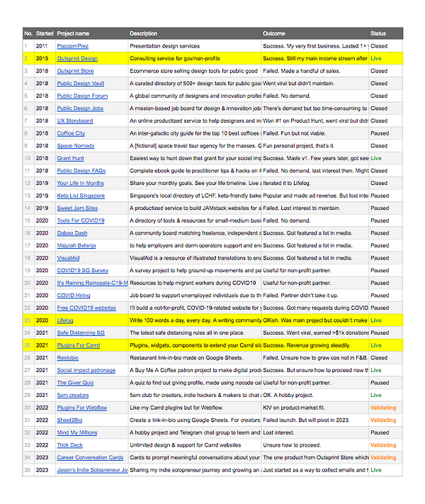
Task: Open the Keto List Singapore link
Action: [81, 196]
